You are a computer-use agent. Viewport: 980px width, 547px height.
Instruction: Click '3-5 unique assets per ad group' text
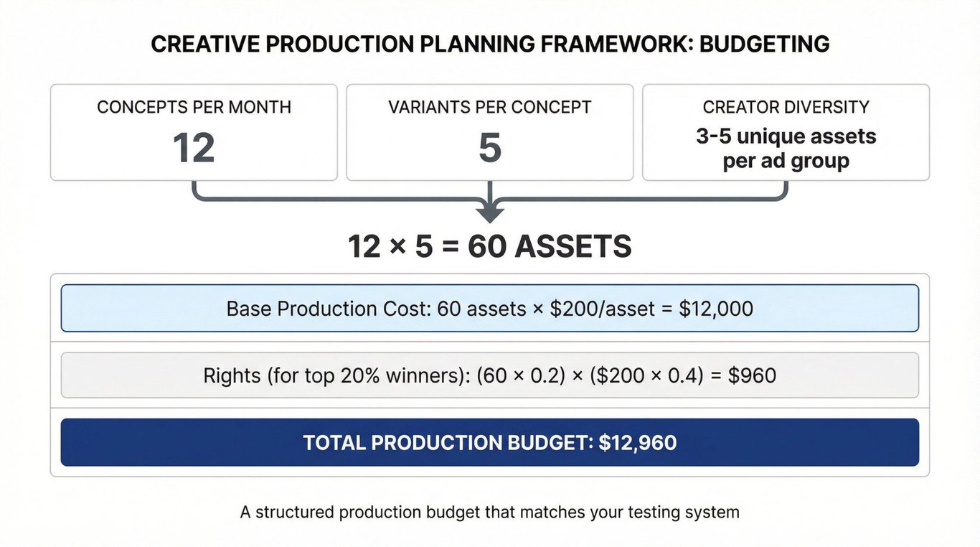coord(786,148)
